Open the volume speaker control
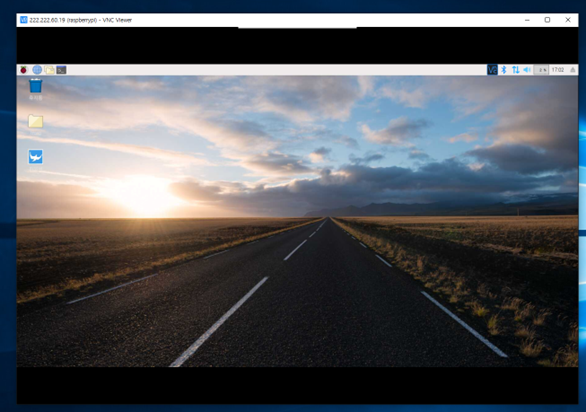This screenshot has height=412, width=586. [x=527, y=70]
